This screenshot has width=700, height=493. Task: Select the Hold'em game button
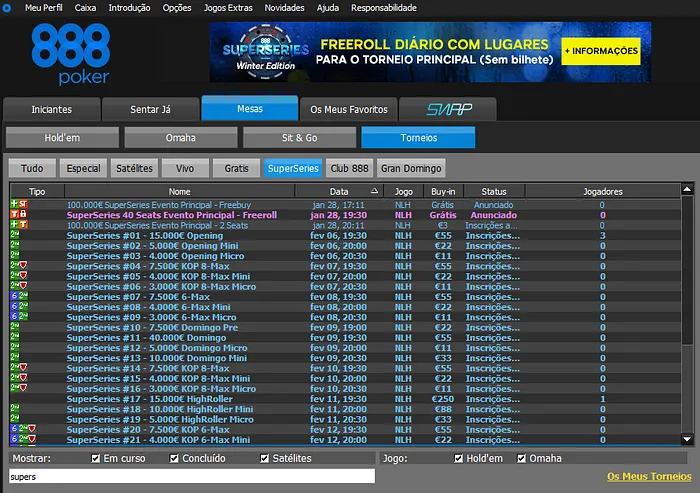click(x=62, y=138)
